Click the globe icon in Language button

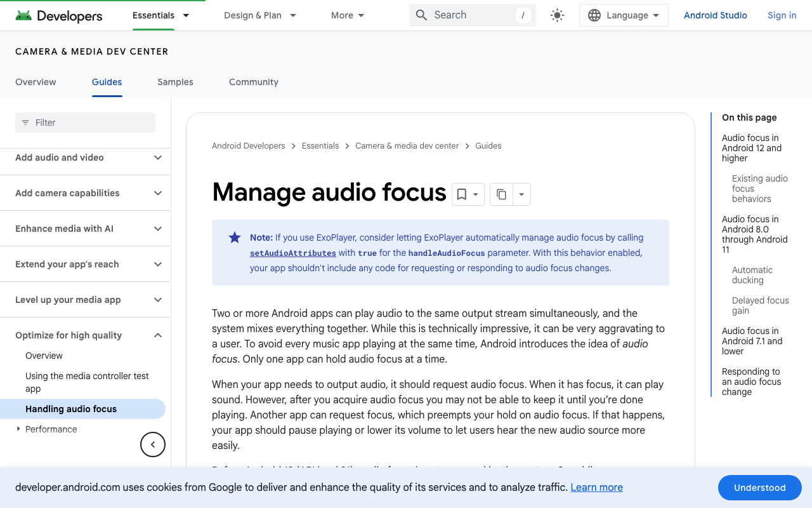pyautogui.click(x=594, y=15)
